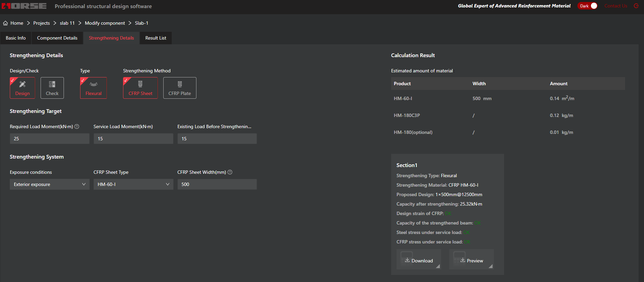This screenshot has width=644, height=282.
Task: Navigate to Projects in the breadcrumb
Action: 41,23
